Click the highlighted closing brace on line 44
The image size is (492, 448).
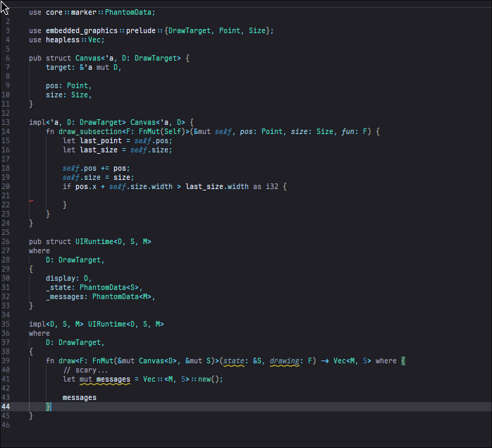pos(48,406)
